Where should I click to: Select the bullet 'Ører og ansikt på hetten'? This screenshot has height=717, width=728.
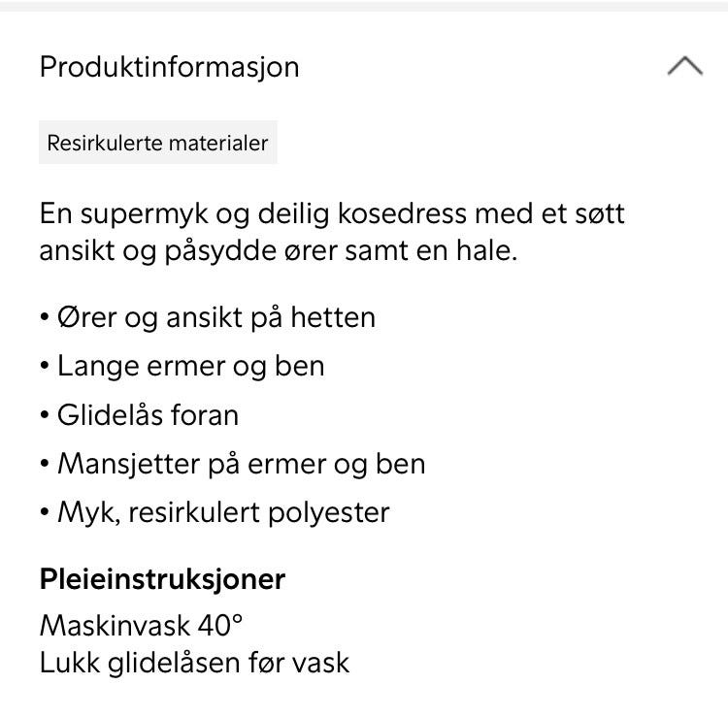click(x=215, y=317)
